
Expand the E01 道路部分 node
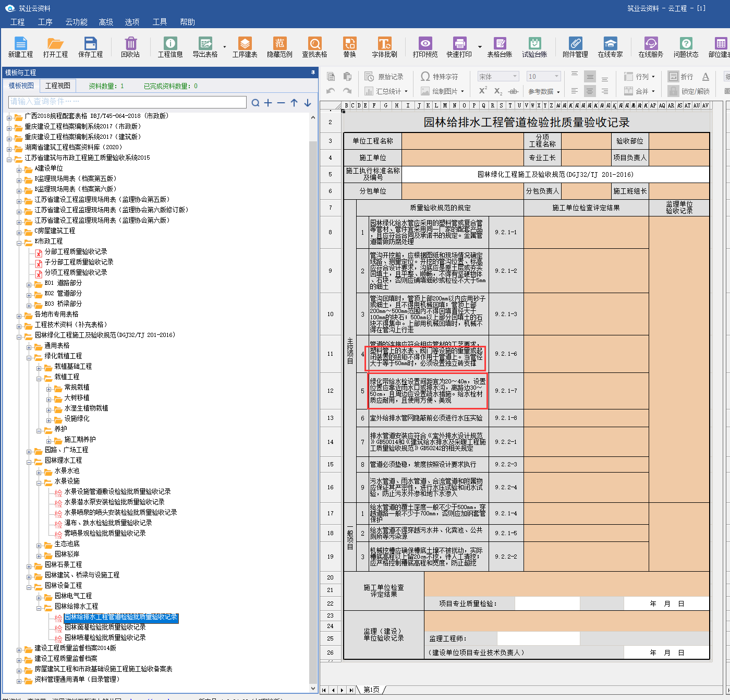coord(29,284)
